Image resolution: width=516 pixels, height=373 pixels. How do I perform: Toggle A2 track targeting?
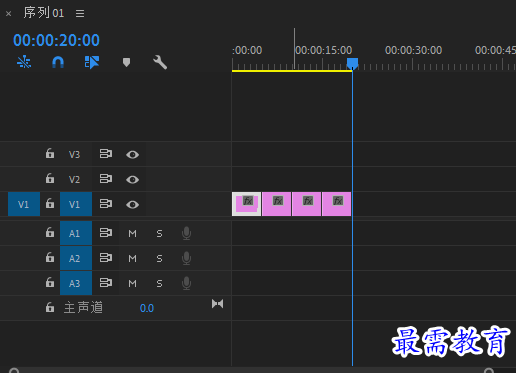point(76,258)
